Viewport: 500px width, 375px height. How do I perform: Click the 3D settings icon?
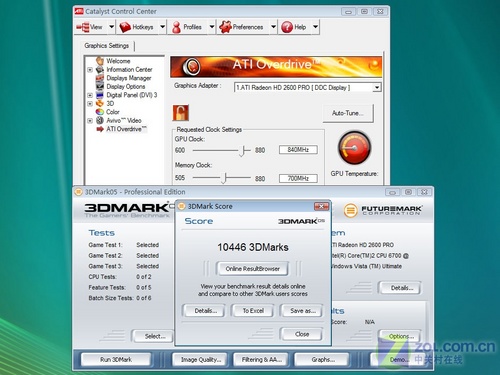[x=100, y=103]
